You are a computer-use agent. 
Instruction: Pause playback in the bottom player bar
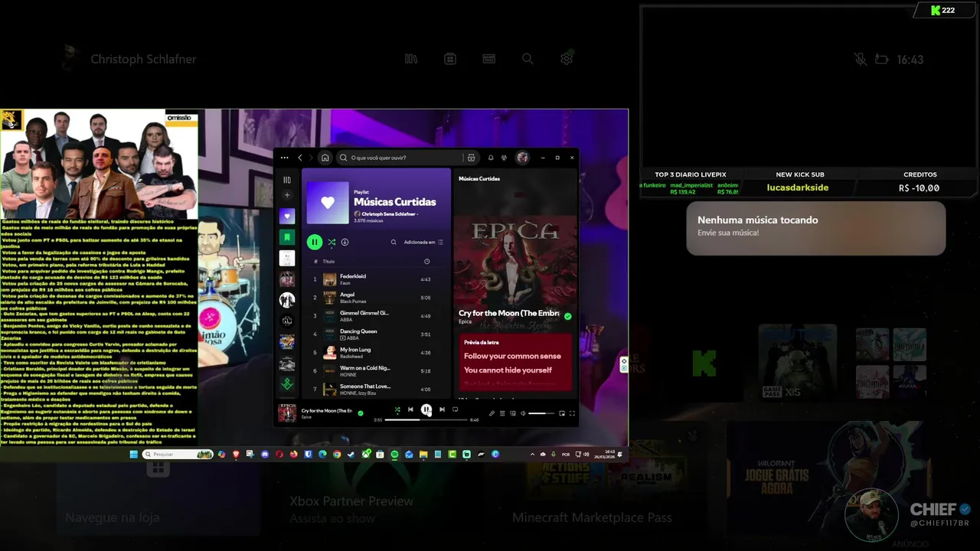pyautogui.click(x=426, y=409)
